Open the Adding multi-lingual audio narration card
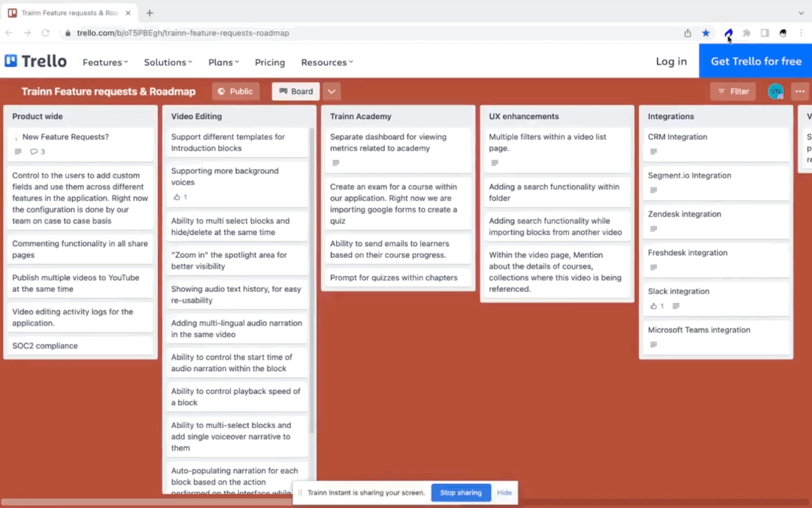This screenshot has height=508, width=812. point(237,329)
